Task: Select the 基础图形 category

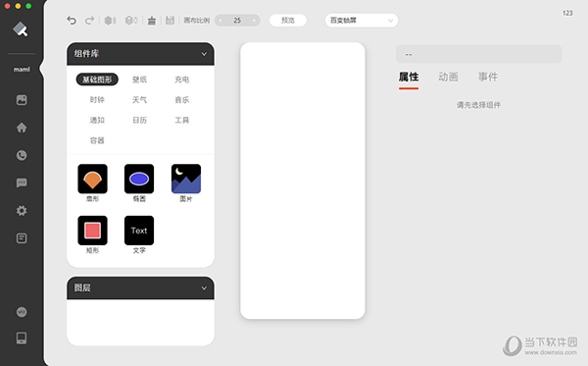Action: coord(97,79)
